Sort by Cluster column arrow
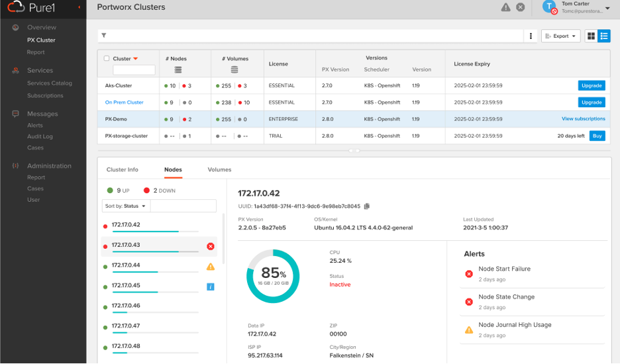The height and width of the screenshot is (364, 620). click(136, 59)
